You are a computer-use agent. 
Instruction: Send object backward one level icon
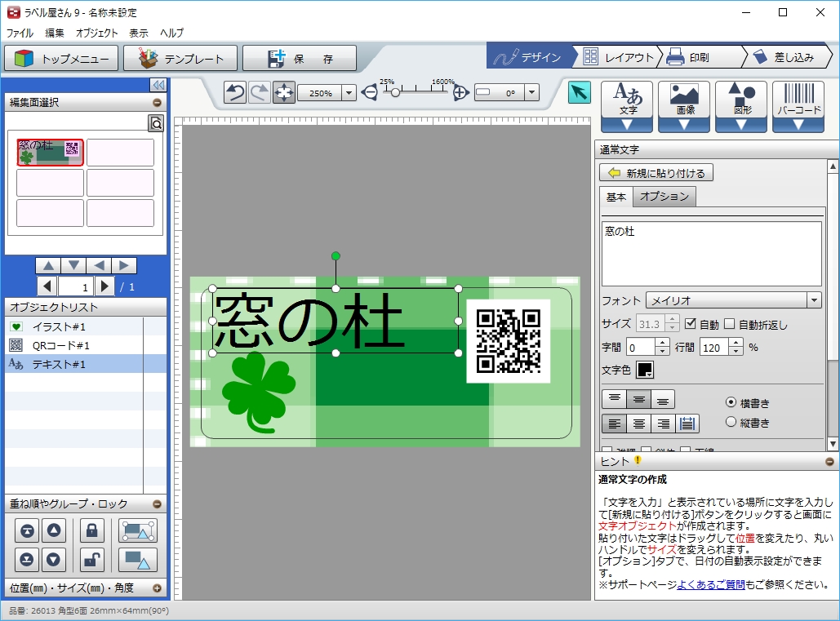tap(54, 560)
